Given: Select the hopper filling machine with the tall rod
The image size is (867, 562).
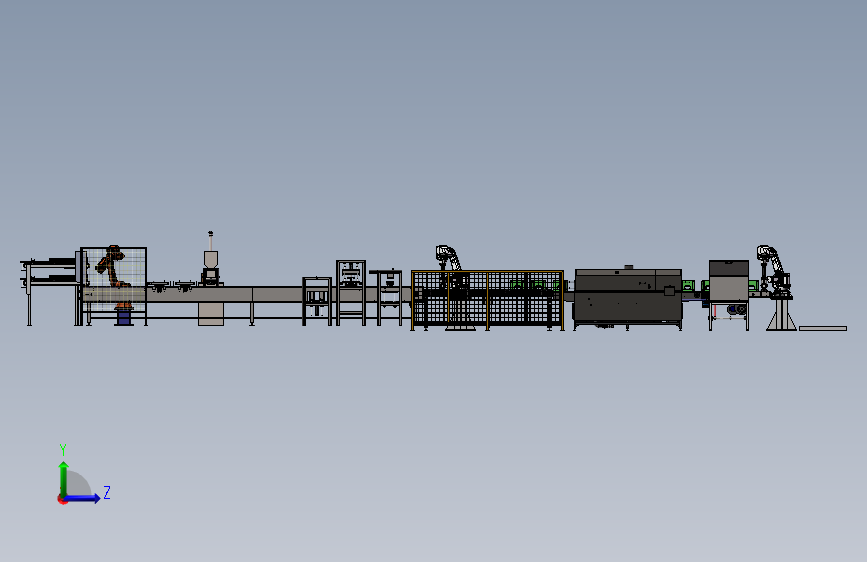Looking at the screenshot, I should 210,258.
